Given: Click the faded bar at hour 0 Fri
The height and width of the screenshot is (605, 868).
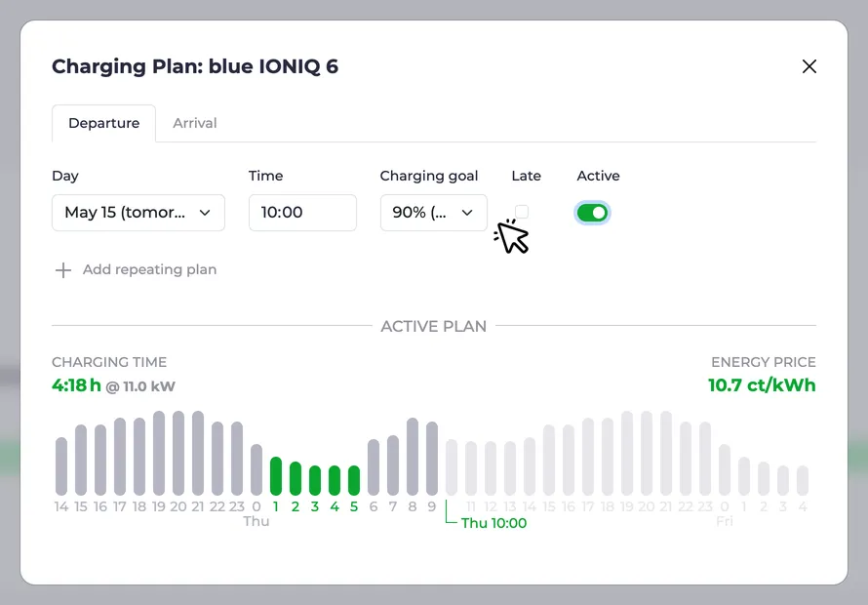Looking at the screenshot, I should (725, 469).
